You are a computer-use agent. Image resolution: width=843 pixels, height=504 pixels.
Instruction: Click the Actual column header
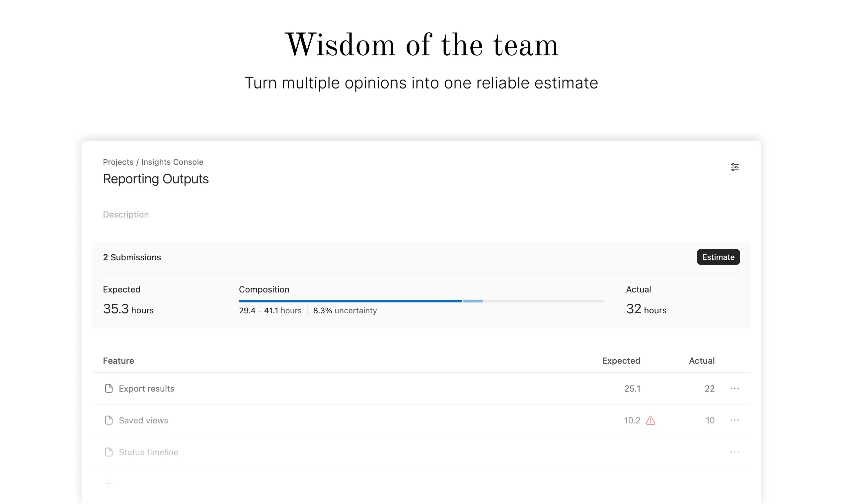702,361
